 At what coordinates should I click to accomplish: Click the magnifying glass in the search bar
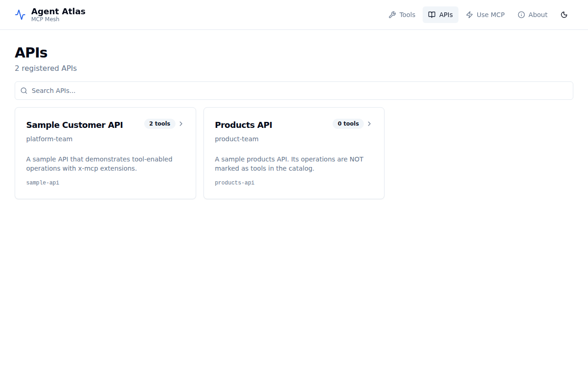coord(24,91)
